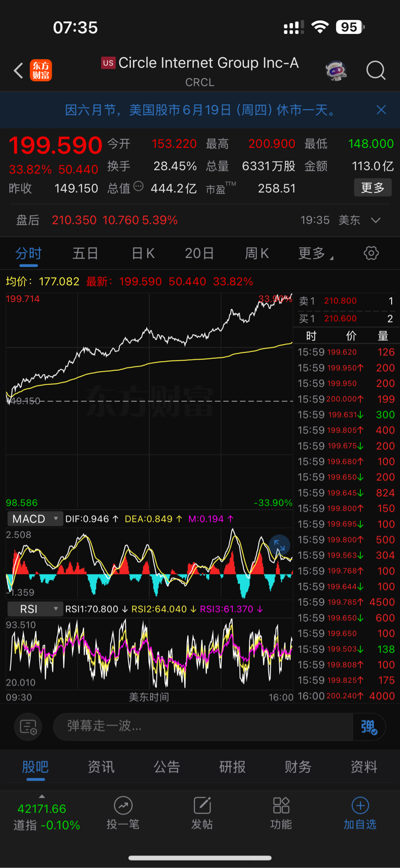Tap the intraday price line chart
The image size is (400, 868).
pyautogui.click(x=149, y=401)
